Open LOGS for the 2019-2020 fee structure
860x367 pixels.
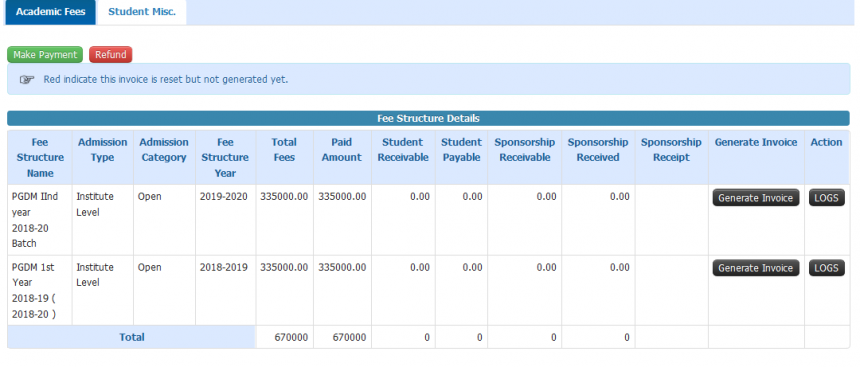827,198
